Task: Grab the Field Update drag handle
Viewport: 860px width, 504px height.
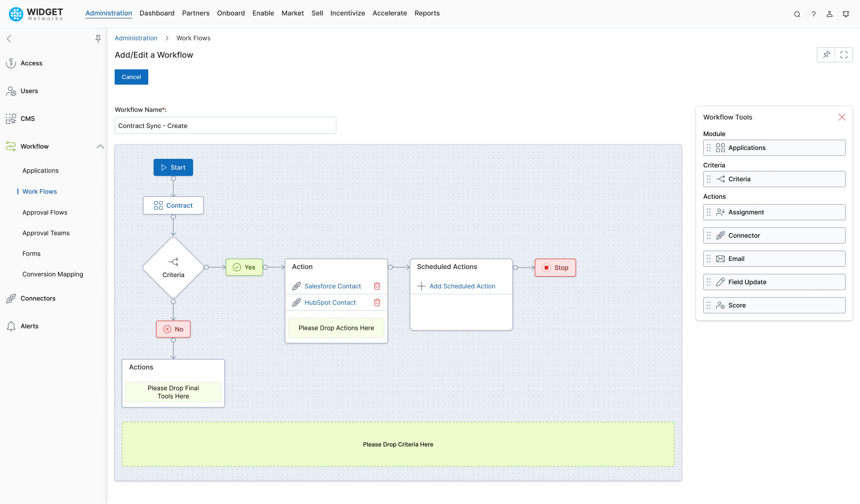Action: coord(709,282)
